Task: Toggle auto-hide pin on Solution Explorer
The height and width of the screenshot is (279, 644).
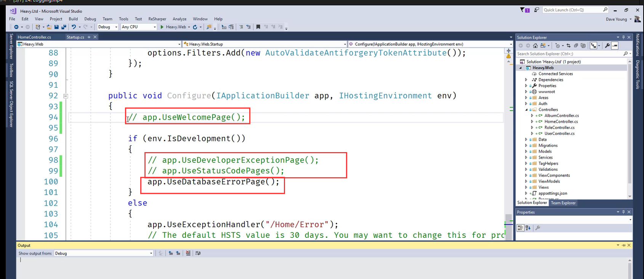Action: tap(623, 37)
